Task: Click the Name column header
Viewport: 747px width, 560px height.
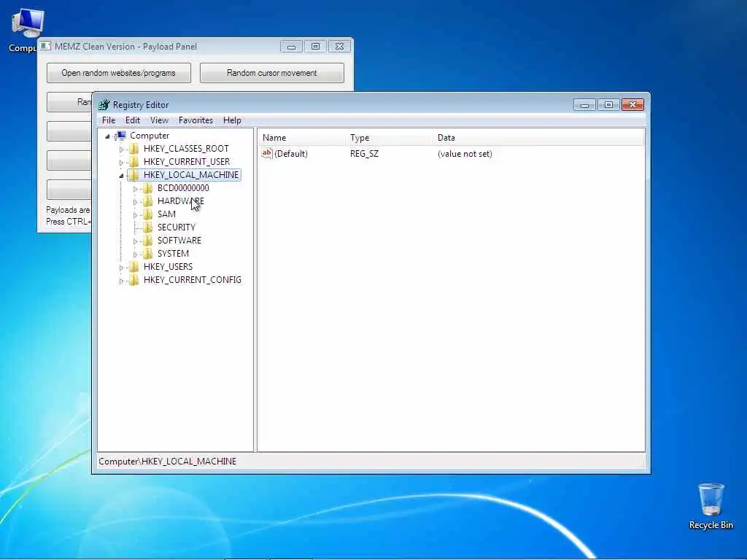Action: (302, 138)
